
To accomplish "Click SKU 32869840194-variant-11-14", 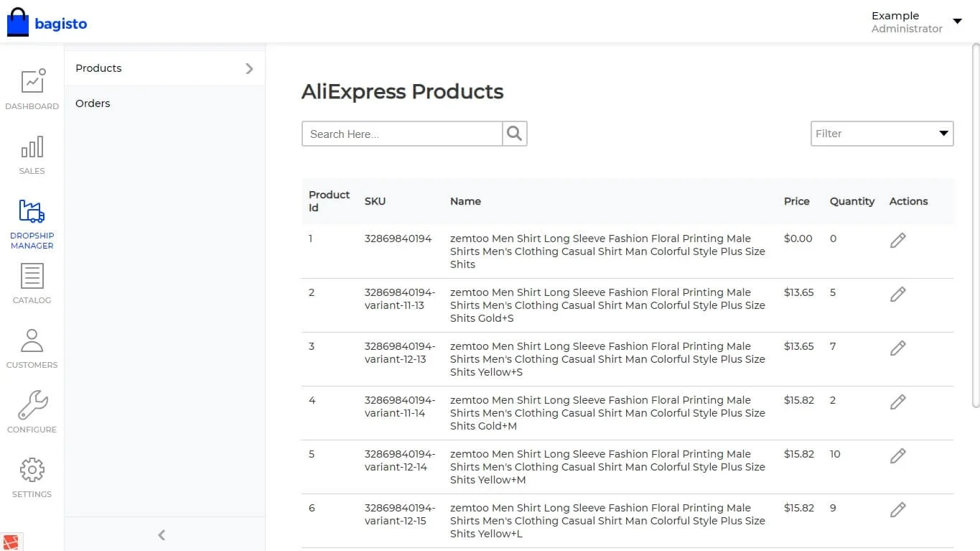I will tap(400, 407).
